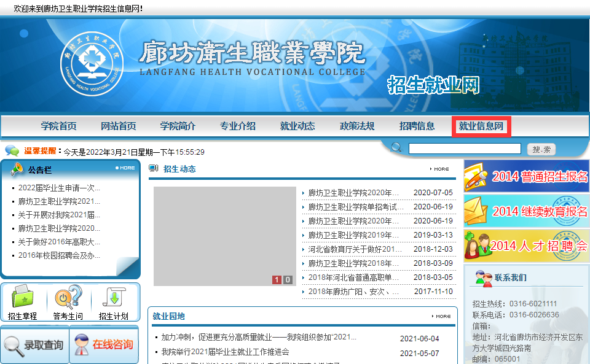Select 招聘信息 in navigation bar
The width and height of the screenshot is (590, 364).
417,126
